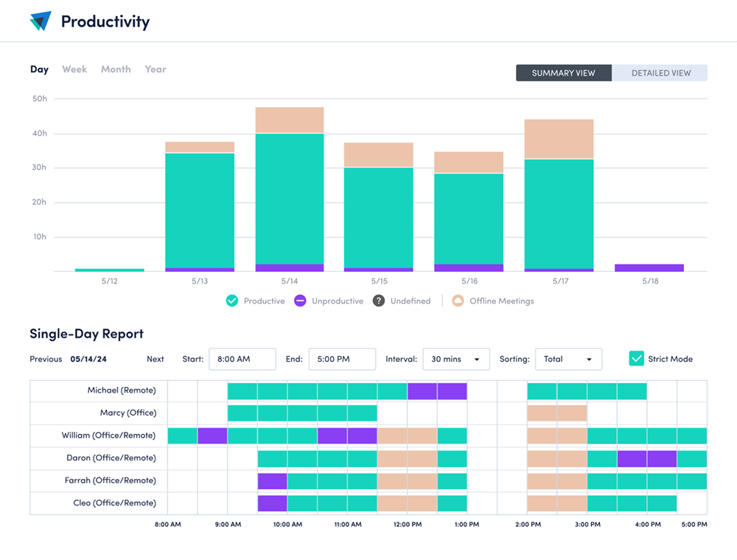The height and width of the screenshot is (560, 737).
Task: Switch to the Year tab
Action: (x=156, y=69)
